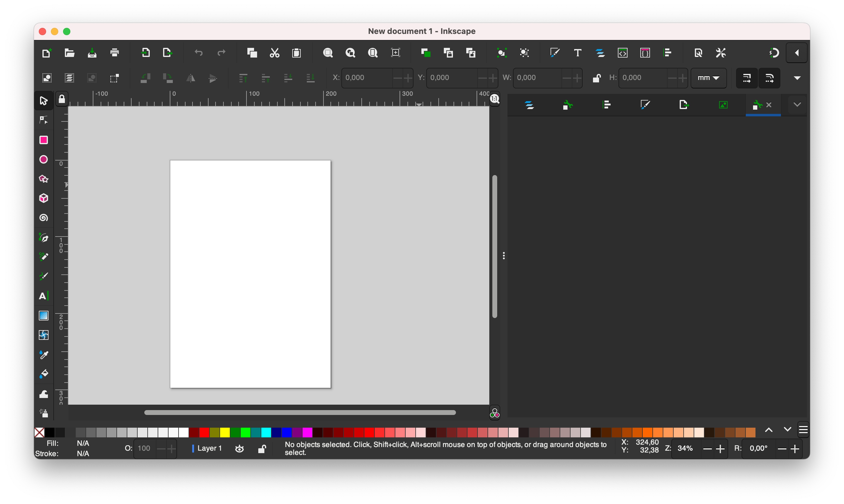This screenshot has width=844, height=504.
Task: Switch to Layers and Objects tab
Action: click(x=529, y=104)
